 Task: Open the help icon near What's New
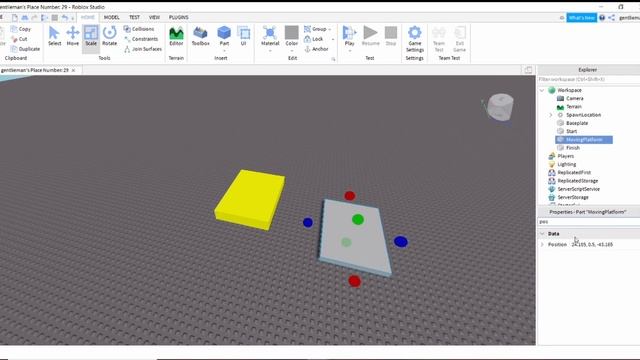[602, 18]
